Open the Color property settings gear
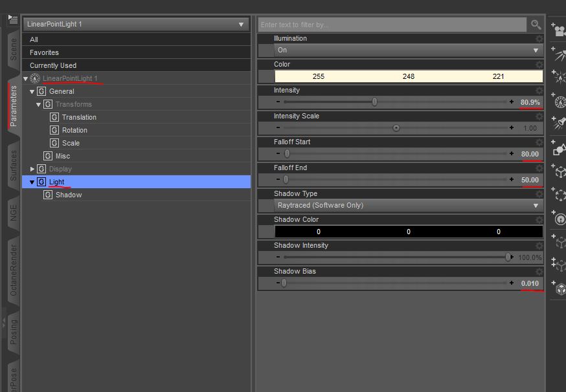 tap(539, 65)
